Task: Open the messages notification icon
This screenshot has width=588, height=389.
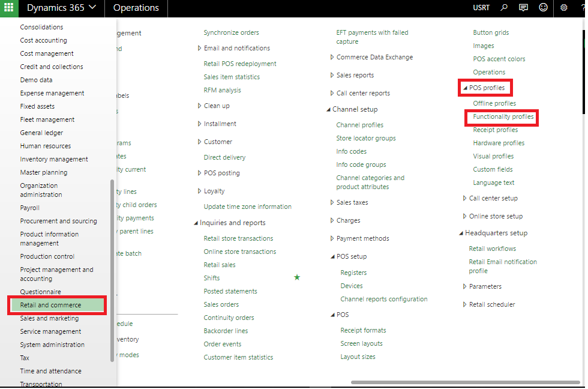Action: point(523,8)
